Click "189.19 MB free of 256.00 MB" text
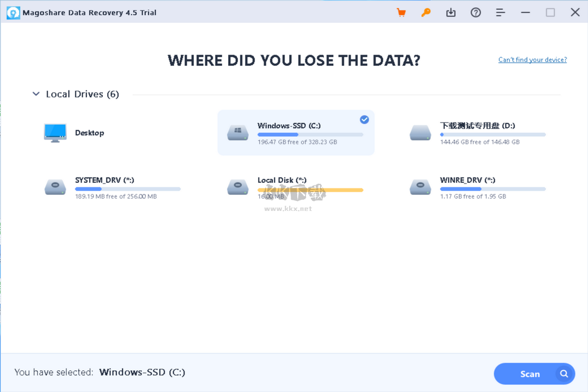Screen dimensions: 588x392 pyautogui.click(x=116, y=196)
